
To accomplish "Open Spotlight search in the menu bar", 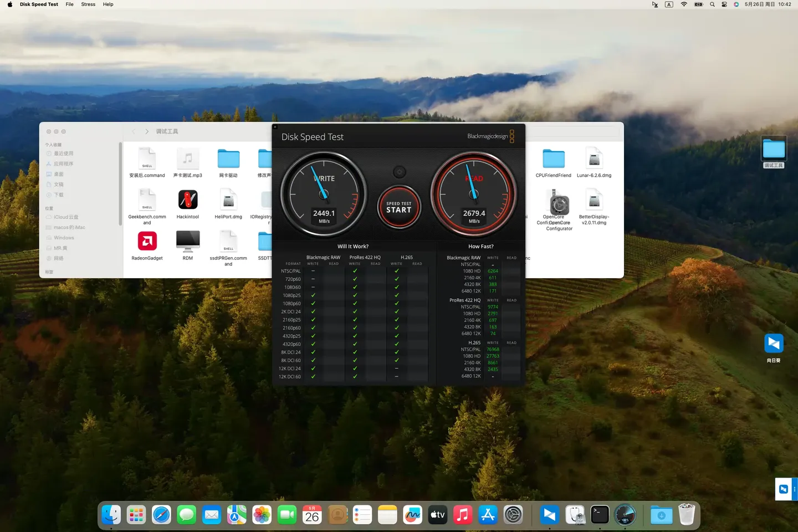I will click(712, 4).
